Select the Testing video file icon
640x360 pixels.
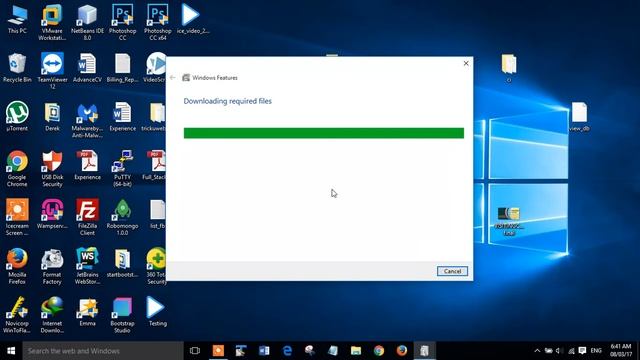click(158, 311)
